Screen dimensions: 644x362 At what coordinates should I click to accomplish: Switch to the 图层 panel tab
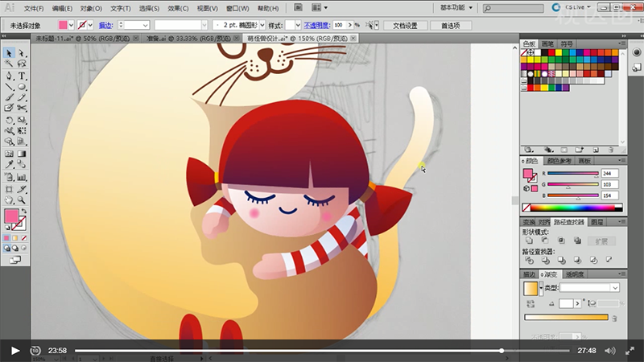click(597, 222)
